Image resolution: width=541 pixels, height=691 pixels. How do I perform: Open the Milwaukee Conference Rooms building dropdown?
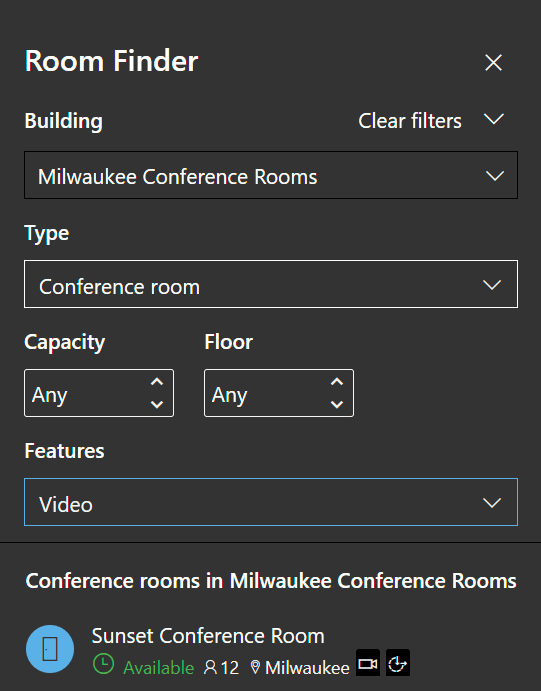(x=271, y=175)
